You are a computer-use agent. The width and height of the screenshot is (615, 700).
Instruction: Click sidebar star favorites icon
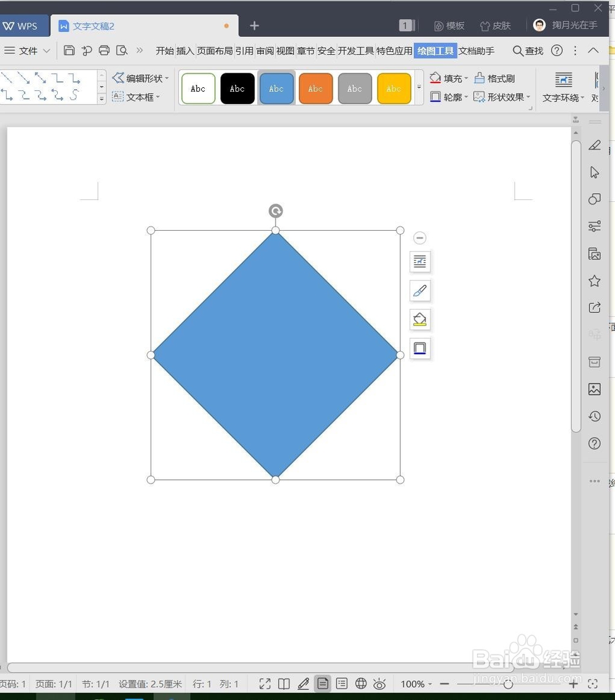(595, 281)
